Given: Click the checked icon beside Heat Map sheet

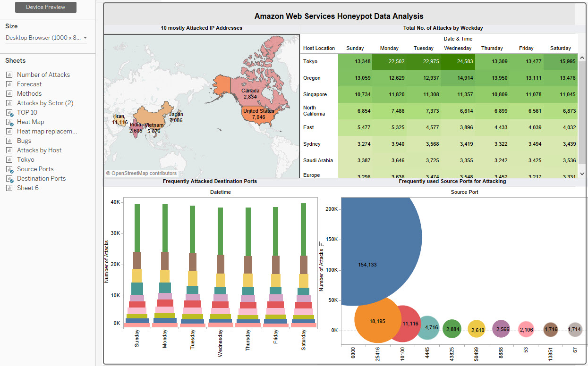Looking at the screenshot, I should pos(9,122).
